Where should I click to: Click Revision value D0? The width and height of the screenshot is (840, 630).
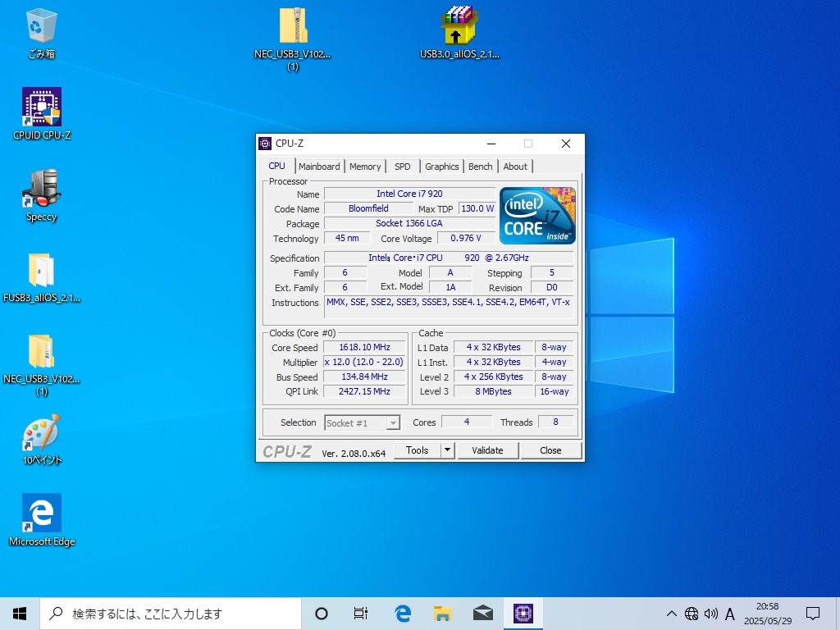click(x=552, y=288)
